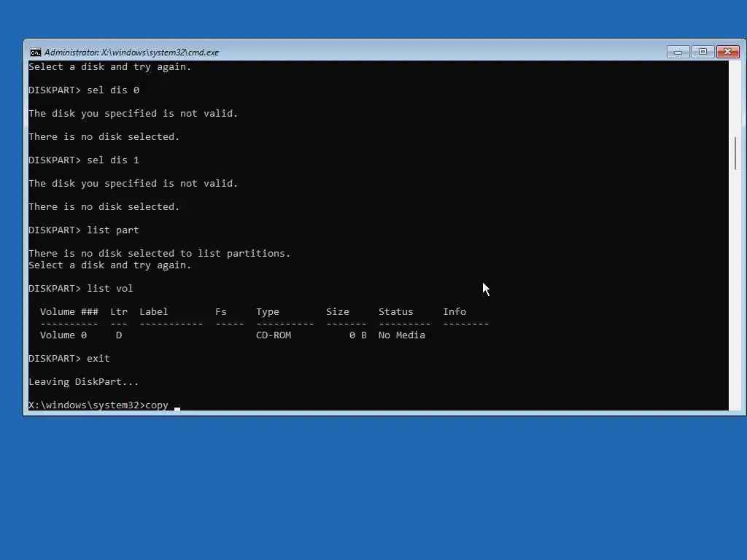This screenshot has width=747, height=560.
Task: Click the 'CD-ROM' type value
Action: coord(274,335)
